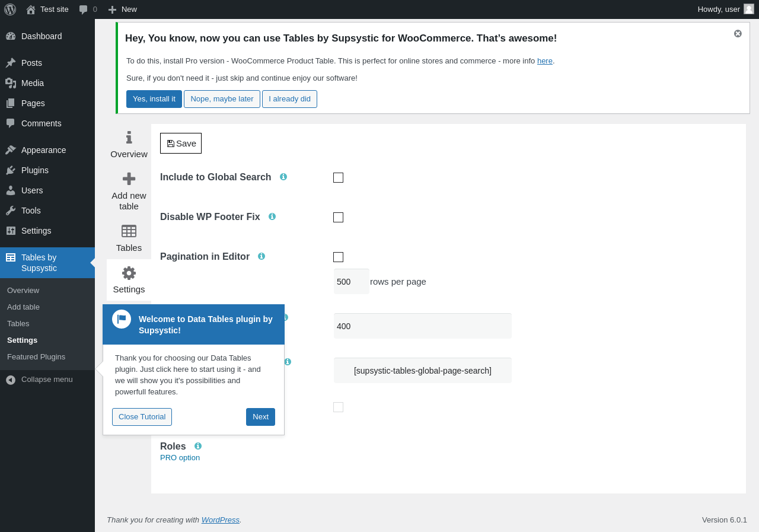This screenshot has height=532, width=759.
Task: Open the WordPress footer link
Action: tap(221, 520)
